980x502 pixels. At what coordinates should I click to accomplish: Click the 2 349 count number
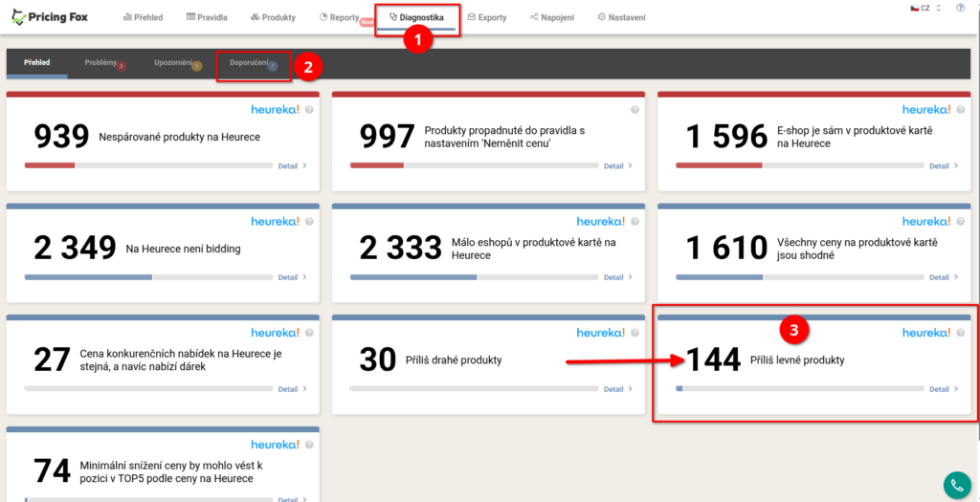[75, 249]
